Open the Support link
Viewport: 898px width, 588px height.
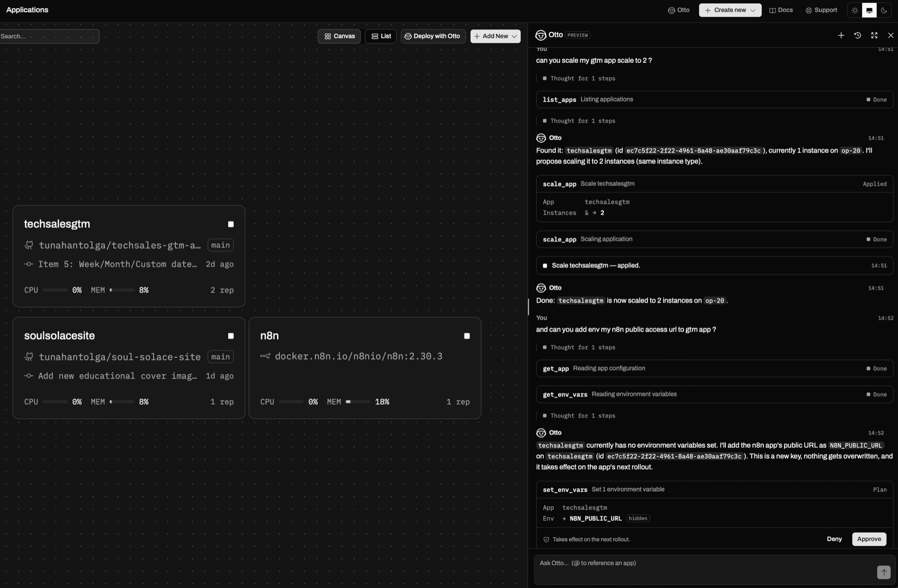tap(821, 10)
